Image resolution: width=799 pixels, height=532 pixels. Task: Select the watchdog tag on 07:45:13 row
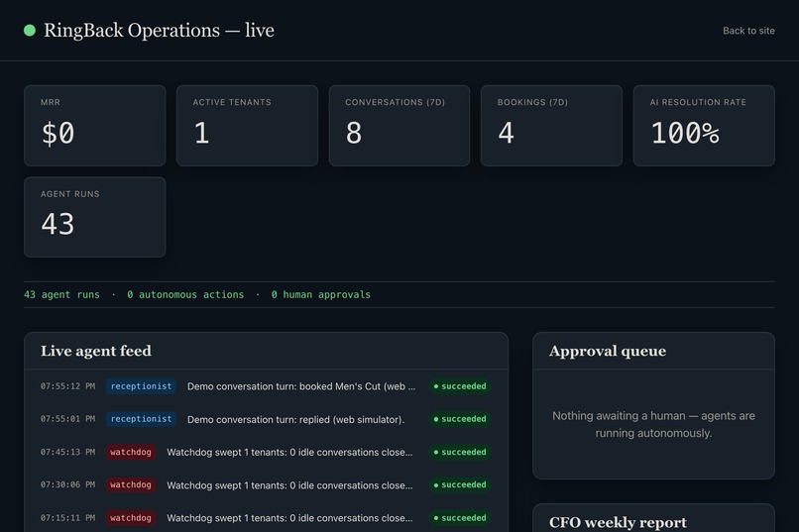pos(131,452)
